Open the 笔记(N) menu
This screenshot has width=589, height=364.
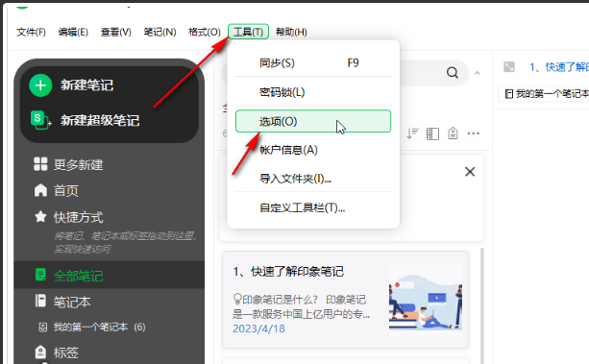[x=160, y=32]
